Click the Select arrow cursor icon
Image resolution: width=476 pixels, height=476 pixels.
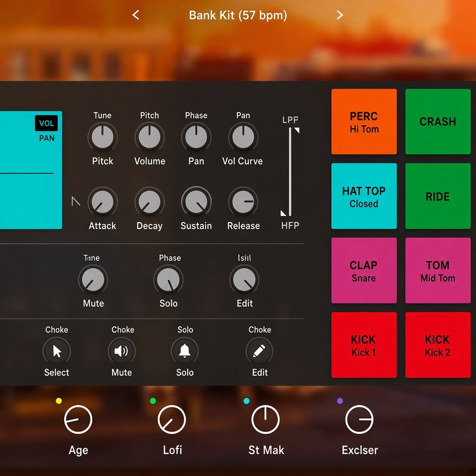pos(57,351)
